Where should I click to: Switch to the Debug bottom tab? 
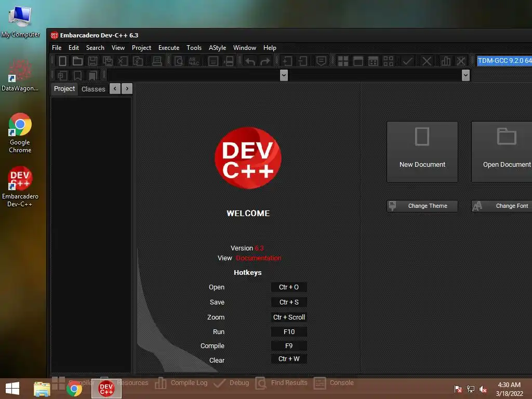tap(231, 383)
